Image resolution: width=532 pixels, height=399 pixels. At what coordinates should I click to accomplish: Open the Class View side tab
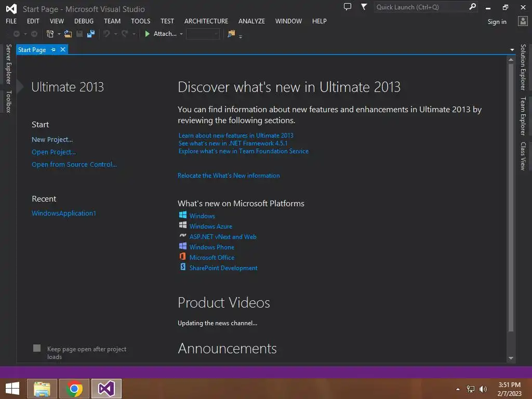pos(523,156)
